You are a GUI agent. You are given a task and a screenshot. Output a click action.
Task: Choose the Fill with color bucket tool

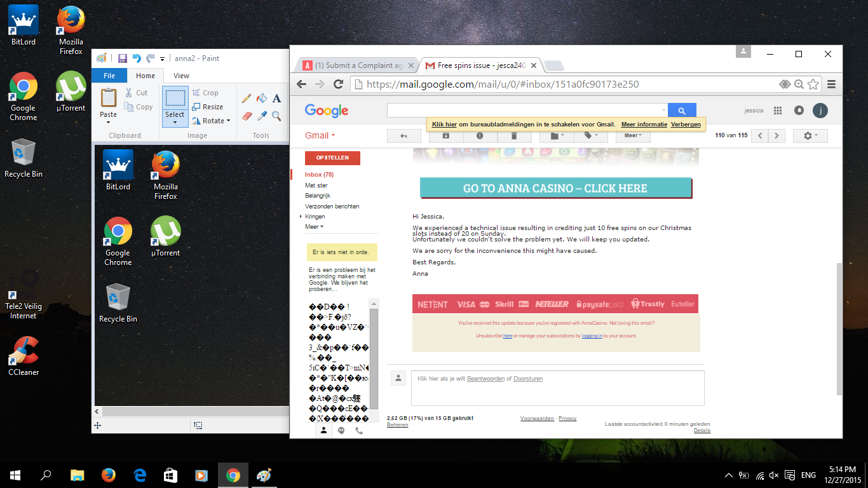point(261,98)
